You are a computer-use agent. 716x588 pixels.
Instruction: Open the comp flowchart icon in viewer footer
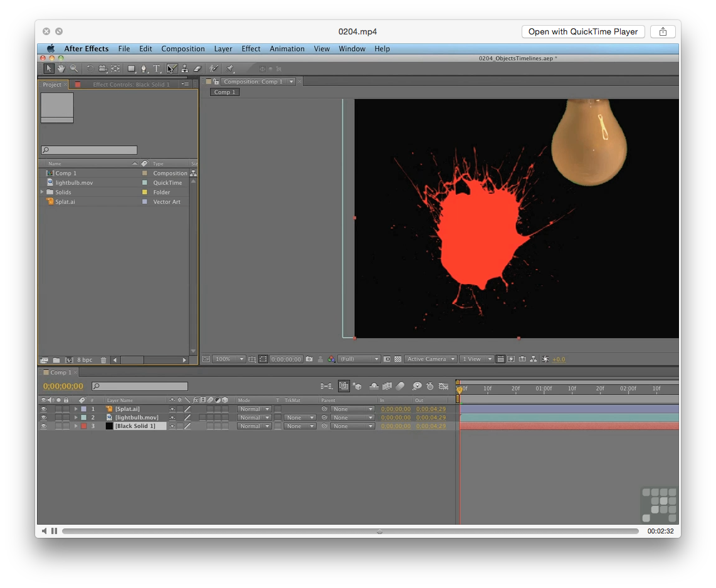click(x=534, y=359)
